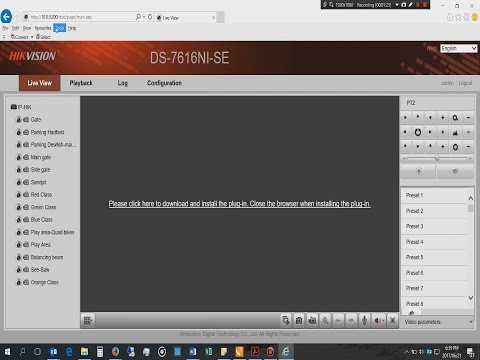Click the Logout link
480x360 pixels.
[465, 83]
